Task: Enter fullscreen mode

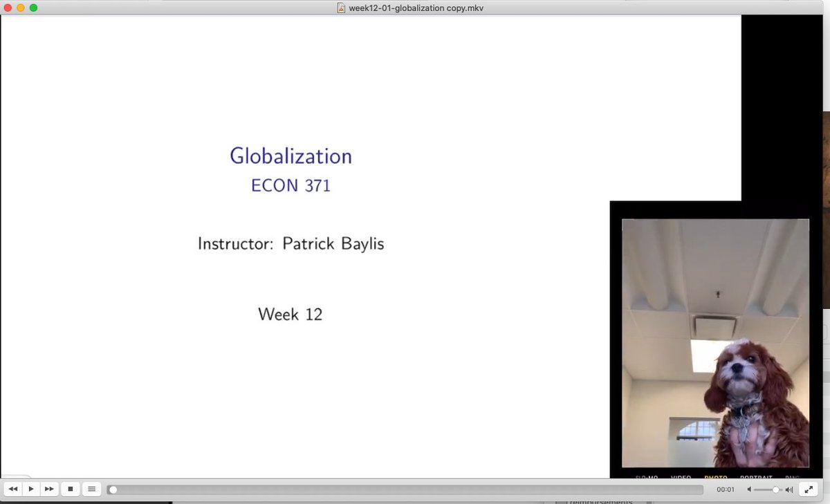Action: tap(808, 489)
